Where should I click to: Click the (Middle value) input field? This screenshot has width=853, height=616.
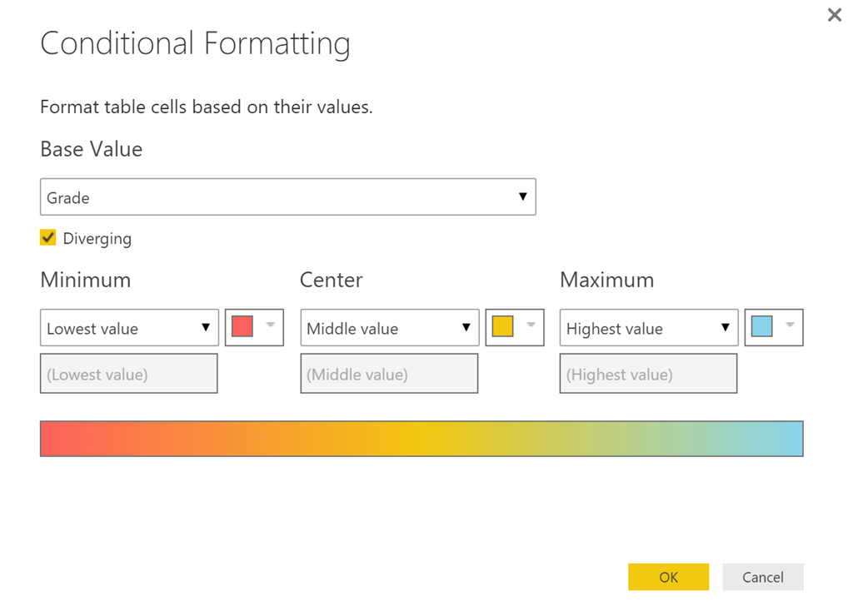pyautogui.click(x=388, y=373)
